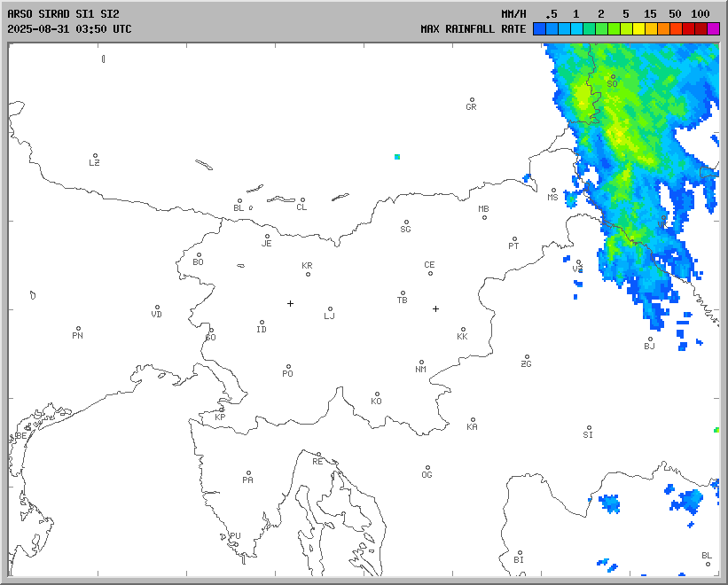Click the PU station label
728x585 pixels.
pos(235,536)
